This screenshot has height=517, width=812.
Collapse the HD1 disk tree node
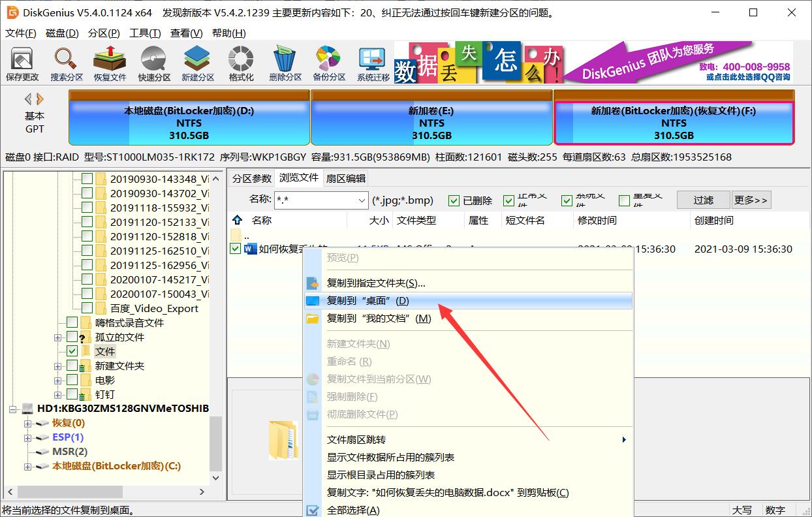pos(13,409)
